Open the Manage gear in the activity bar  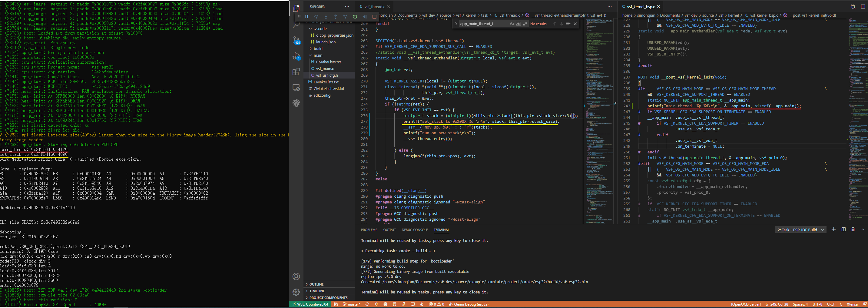296,292
